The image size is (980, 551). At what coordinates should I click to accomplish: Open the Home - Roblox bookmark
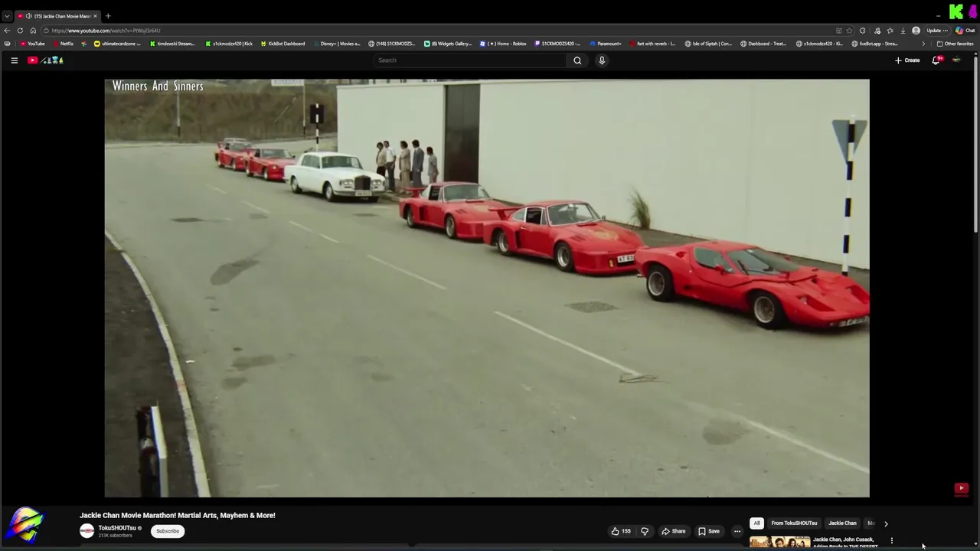pos(503,44)
